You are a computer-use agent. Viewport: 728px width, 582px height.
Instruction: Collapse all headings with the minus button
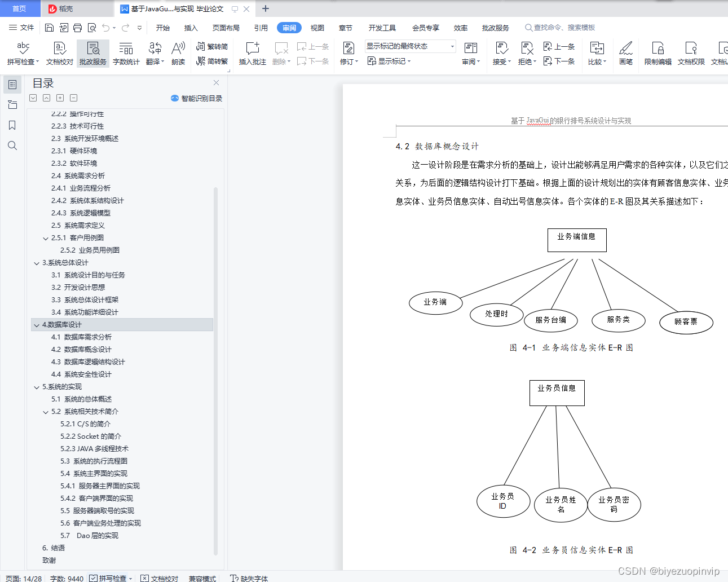pyautogui.click(x=73, y=98)
